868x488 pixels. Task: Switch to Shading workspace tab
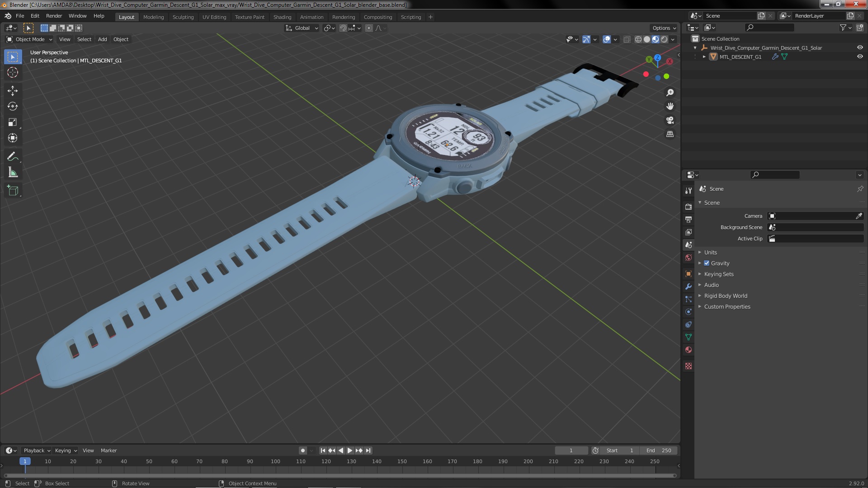coord(282,17)
